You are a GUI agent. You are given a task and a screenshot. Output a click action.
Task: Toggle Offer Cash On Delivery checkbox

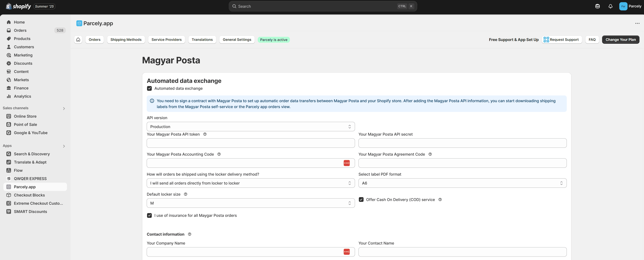[361, 199]
